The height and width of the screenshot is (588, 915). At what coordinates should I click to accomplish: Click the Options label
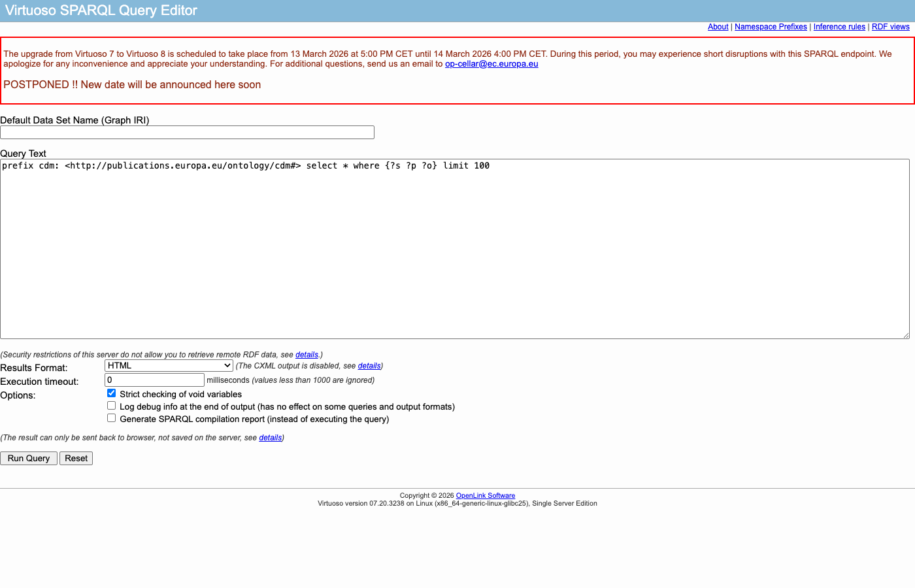click(x=18, y=395)
